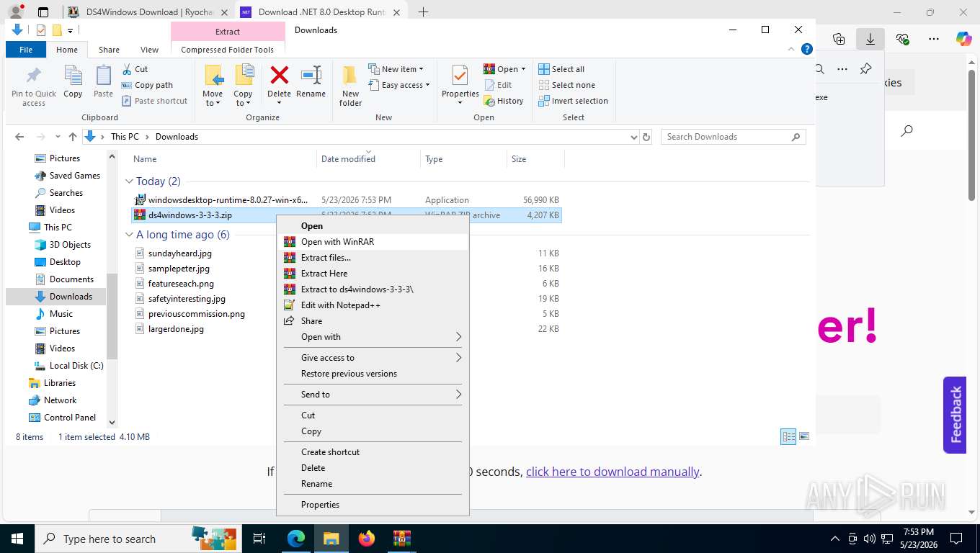Click WinRAR icon in the taskbar
Viewport: 980px width, 553px height.
click(x=402, y=539)
